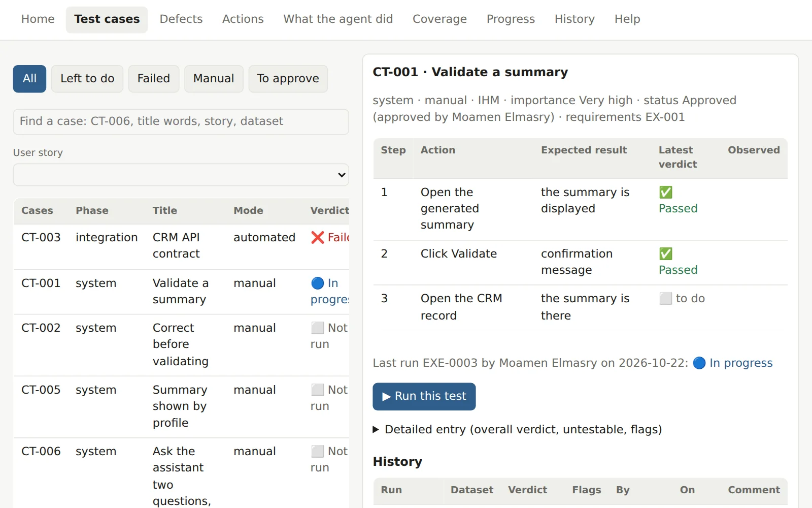Go to the Defects tab
The image size is (812, 508).
181,19
